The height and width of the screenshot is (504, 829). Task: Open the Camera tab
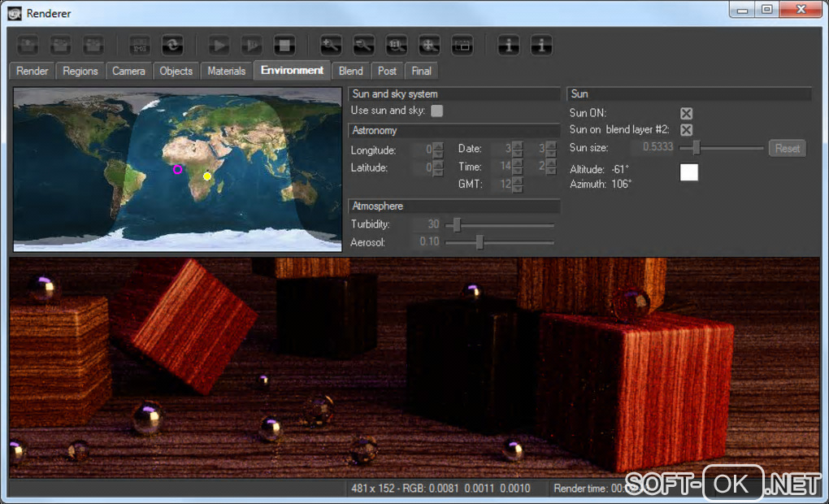(x=128, y=72)
